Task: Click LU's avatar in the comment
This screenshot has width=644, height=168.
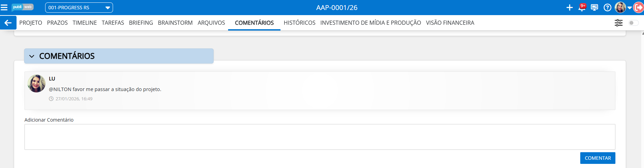Action: (37, 83)
